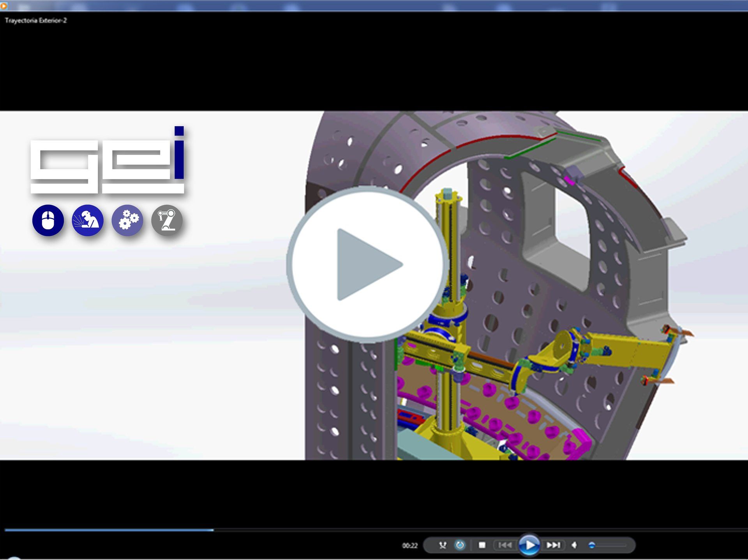Screen dimensions: 748x560
Task: Click the blue mouse circle icon
Action: point(48,220)
